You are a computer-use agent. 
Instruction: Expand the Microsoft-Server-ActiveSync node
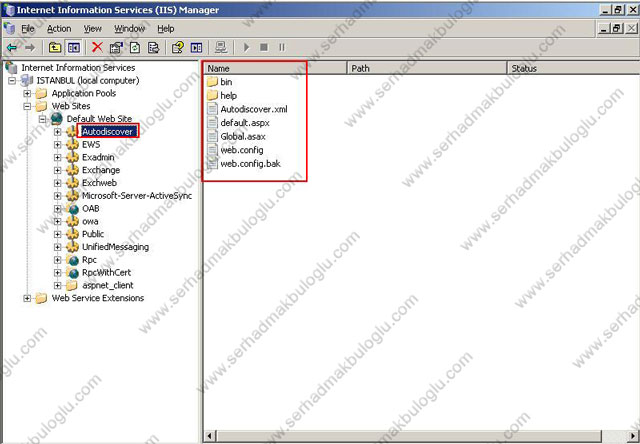pos(58,196)
